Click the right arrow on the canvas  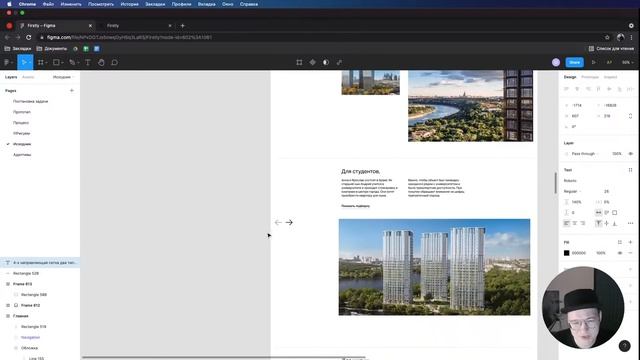point(289,222)
